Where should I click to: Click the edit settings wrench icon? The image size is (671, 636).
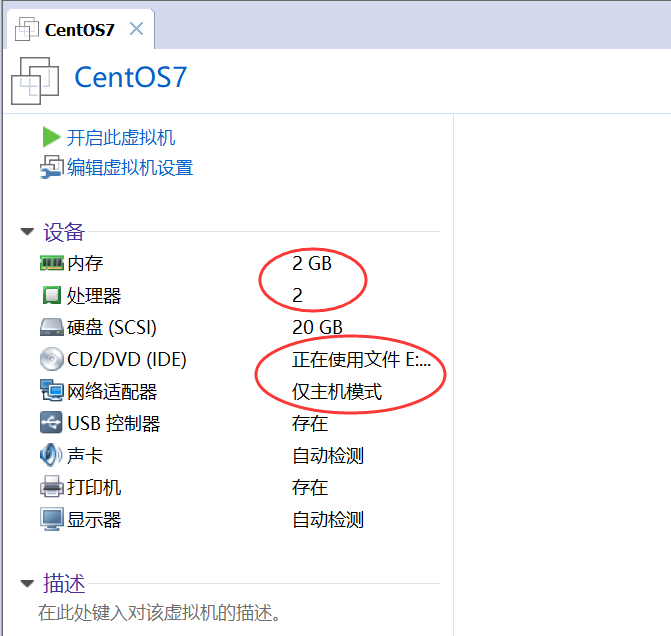click(52, 167)
